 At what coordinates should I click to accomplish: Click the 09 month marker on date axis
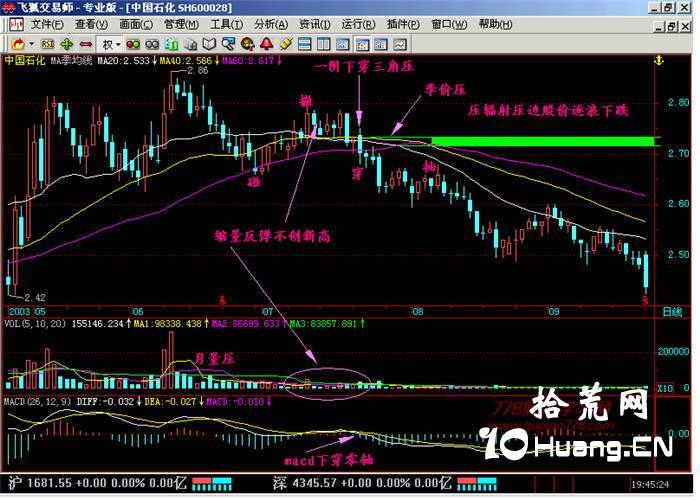coord(554,311)
